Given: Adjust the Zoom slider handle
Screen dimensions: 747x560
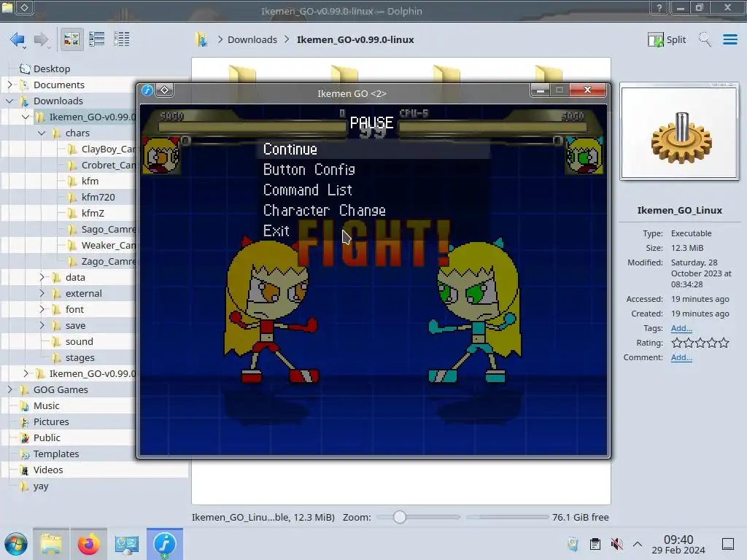Looking at the screenshot, I should click(x=400, y=517).
